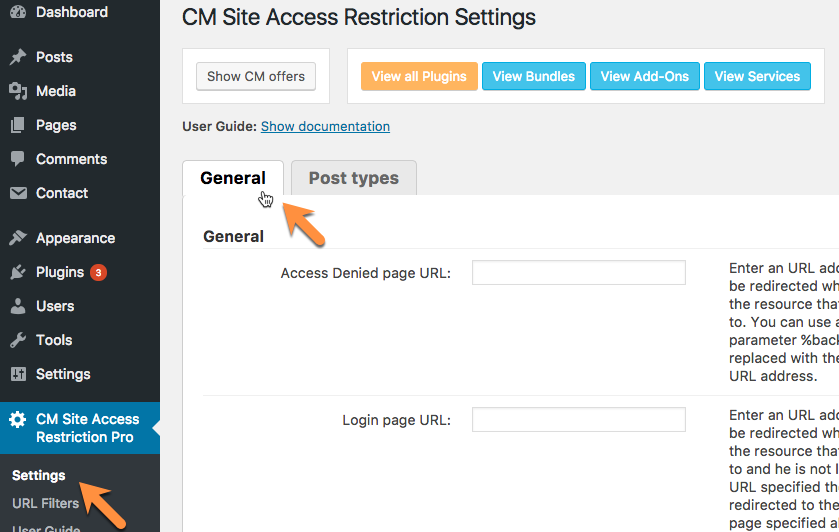Switch to the Post types tab
Screen dimensions: 839x532
pos(354,178)
